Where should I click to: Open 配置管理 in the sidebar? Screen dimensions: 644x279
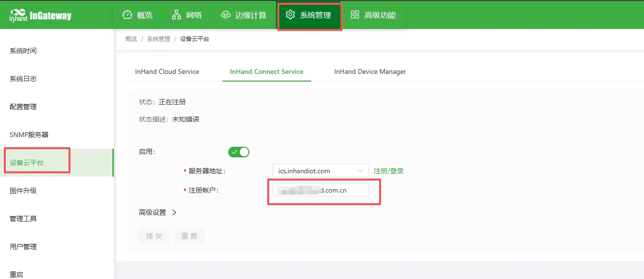tap(57, 107)
